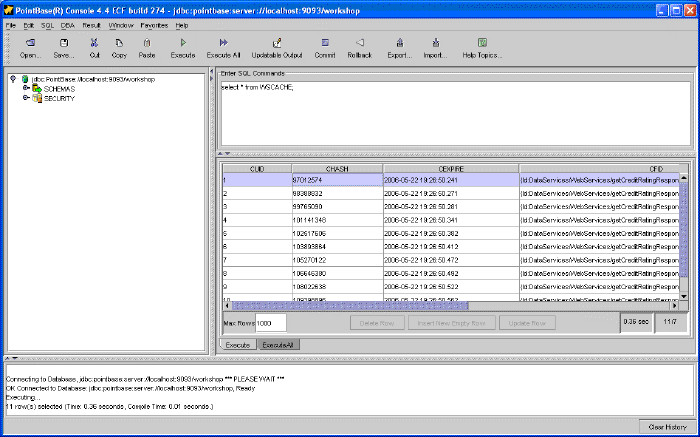Viewport: 700px width, 437px height.
Task: Click the CFID column header
Action: point(599,169)
